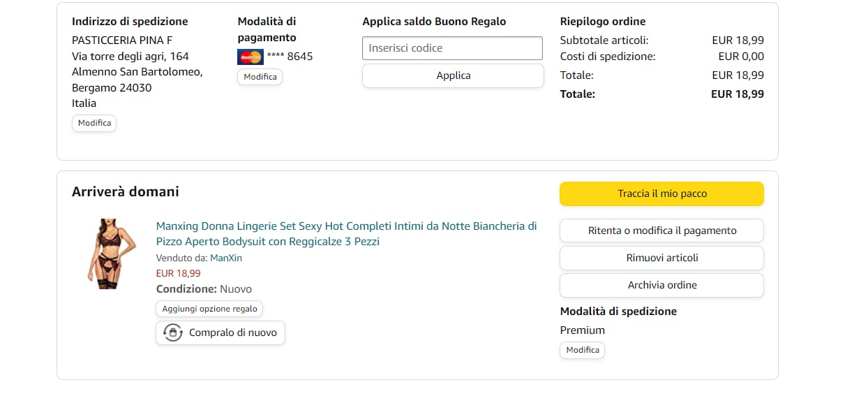
Task: Click the masked card number ending 8645
Action: coord(290,57)
